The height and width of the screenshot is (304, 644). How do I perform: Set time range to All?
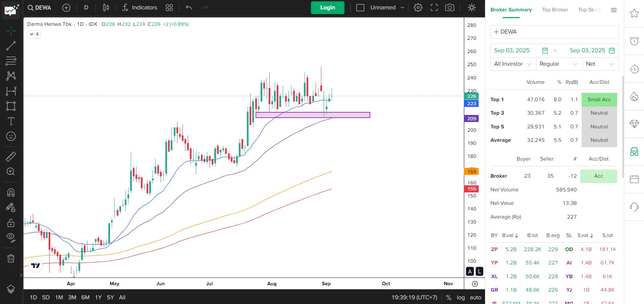click(x=122, y=297)
